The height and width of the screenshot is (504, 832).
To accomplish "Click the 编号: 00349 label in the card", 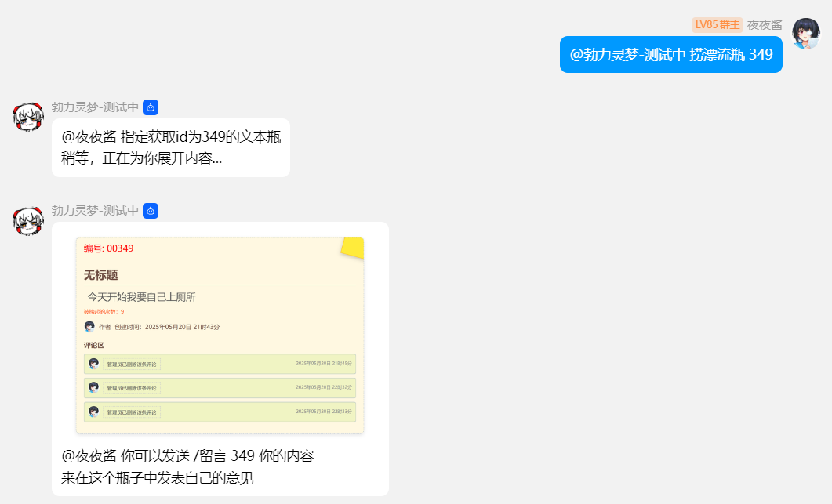I will pyautogui.click(x=108, y=248).
